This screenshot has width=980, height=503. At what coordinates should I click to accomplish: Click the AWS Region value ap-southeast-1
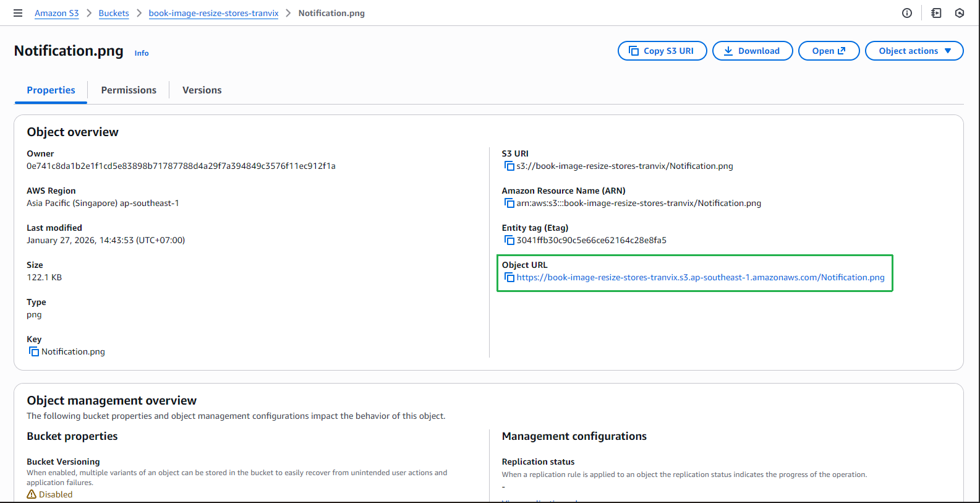coord(103,203)
